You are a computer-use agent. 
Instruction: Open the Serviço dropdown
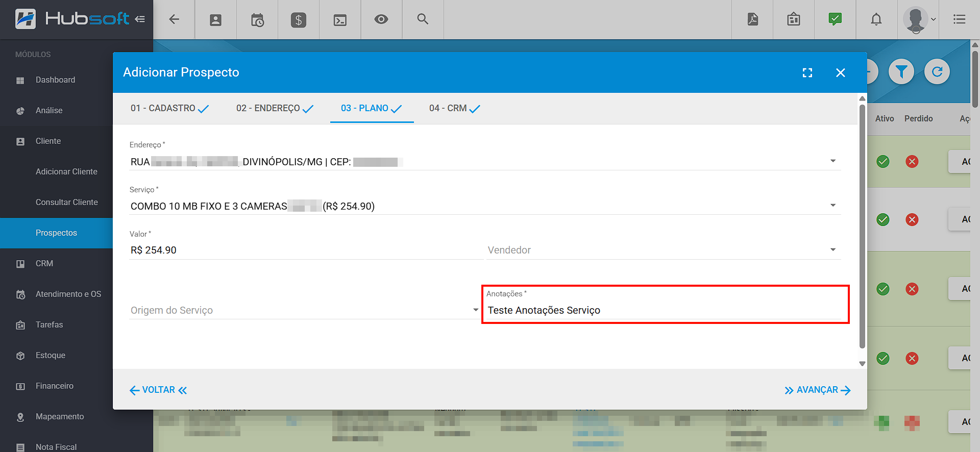pyautogui.click(x=485, y=206)
